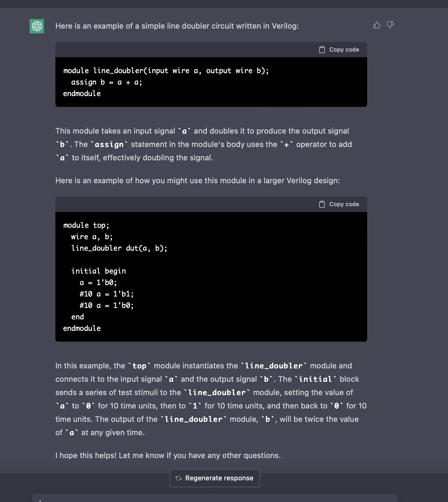Click the 'line_doubler dut(a, b);' instantiation line
Viewport: 448px width, 502px height.
click(x=119, y=248)
